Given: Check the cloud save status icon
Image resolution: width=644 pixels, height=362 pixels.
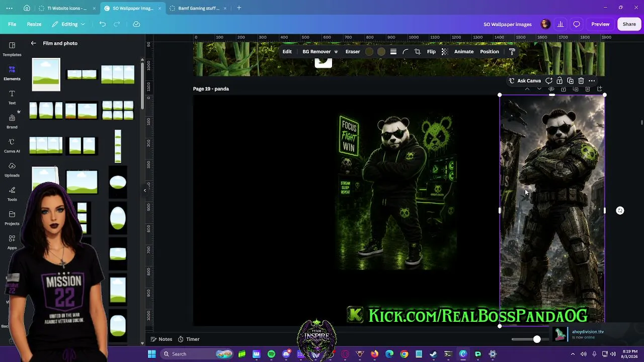Looking at the screenshot, I should coord(136,24).
